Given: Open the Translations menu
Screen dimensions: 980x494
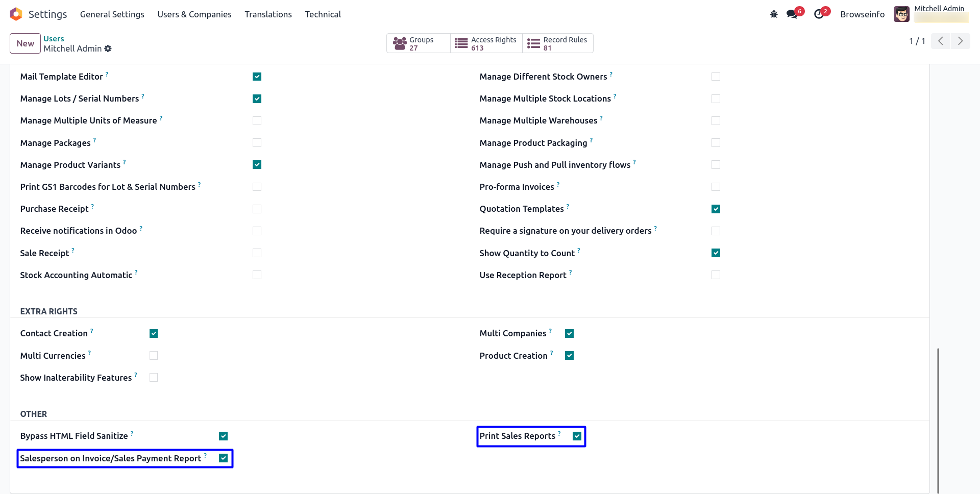Looking at the screenshot, I should pos(268,14).
